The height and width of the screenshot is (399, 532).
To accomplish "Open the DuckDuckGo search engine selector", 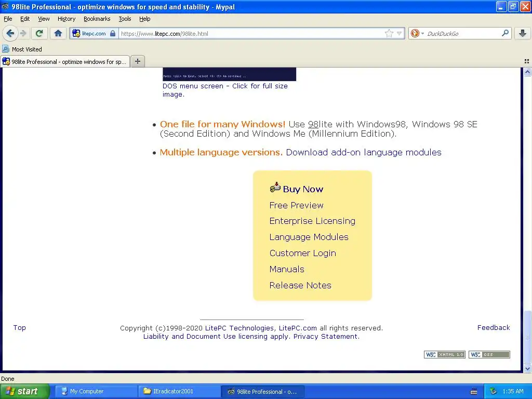I will point(417,33).
